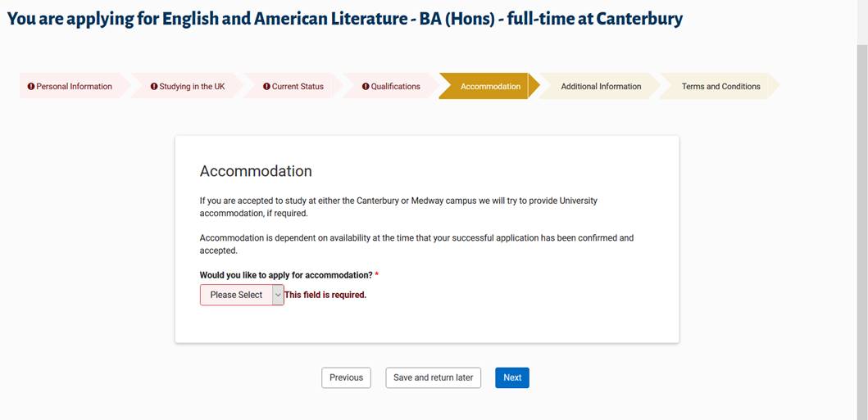Proceed with the blue Next button
The image size is (868, 420).
point(512,377)
